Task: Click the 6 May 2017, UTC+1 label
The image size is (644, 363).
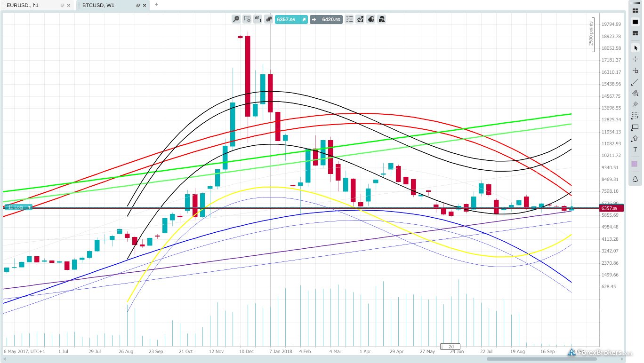Action: 24,351
